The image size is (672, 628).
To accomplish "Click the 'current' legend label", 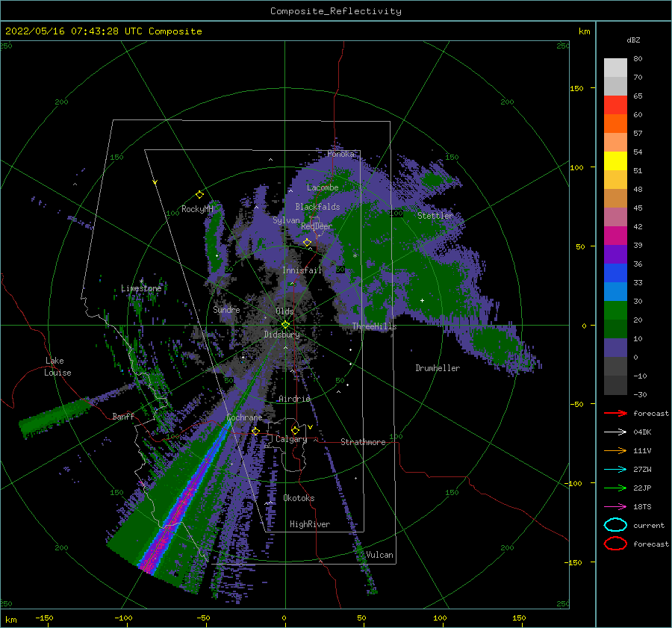I will pos(649,526).
